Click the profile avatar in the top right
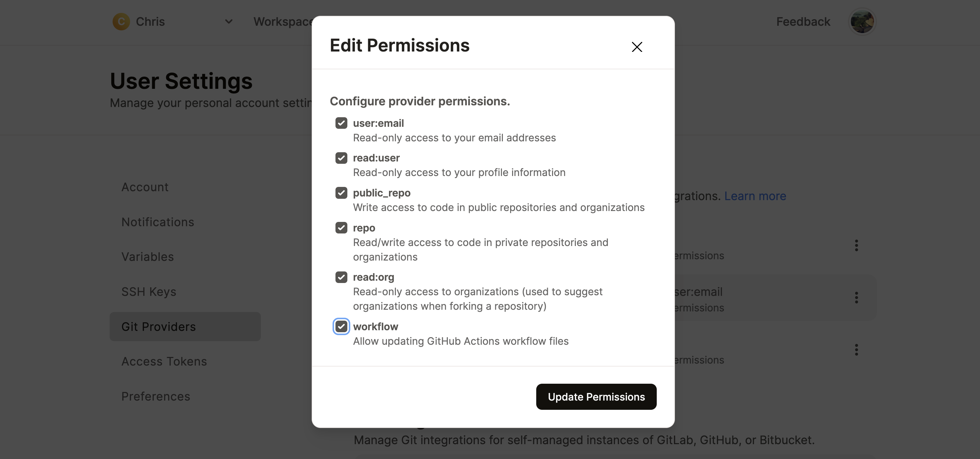Screen dimensions: 980x459 pyautogui.click(x=862, y=21)
